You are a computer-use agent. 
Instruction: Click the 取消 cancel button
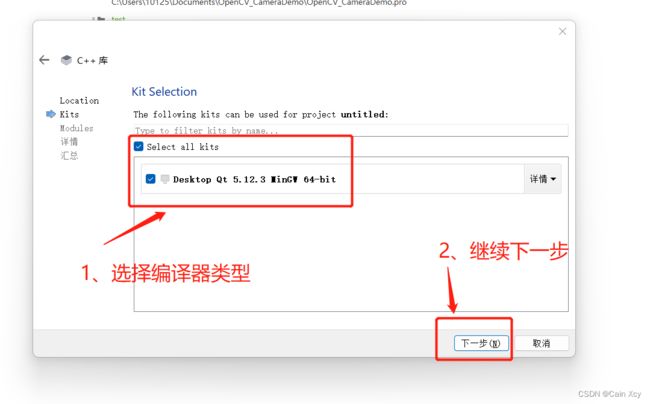[x=541, y=343]
